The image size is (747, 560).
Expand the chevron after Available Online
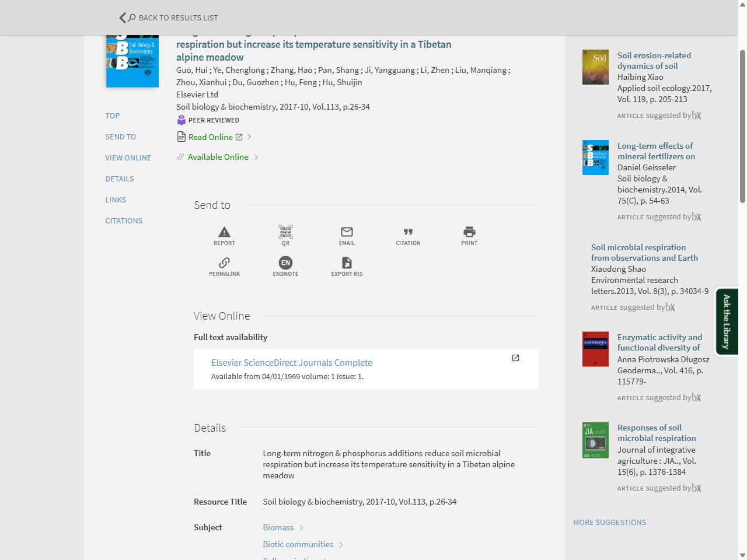point(256,157)
